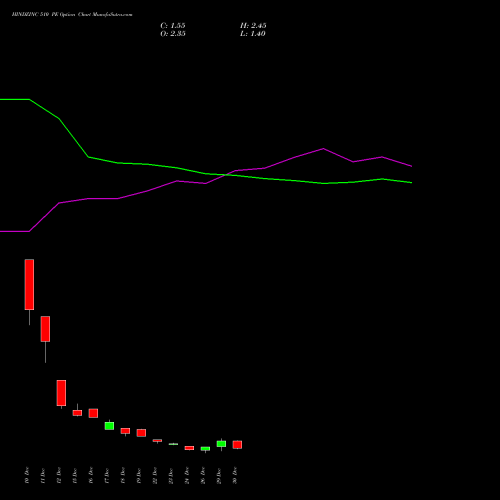Select the red candle for 24 Dec
Viewport: 500px width, 500px height.
(x=189, y=448)
